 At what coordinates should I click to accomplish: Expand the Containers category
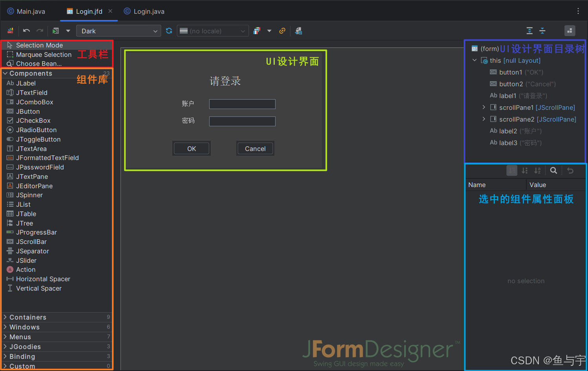(x=27, y=317)
